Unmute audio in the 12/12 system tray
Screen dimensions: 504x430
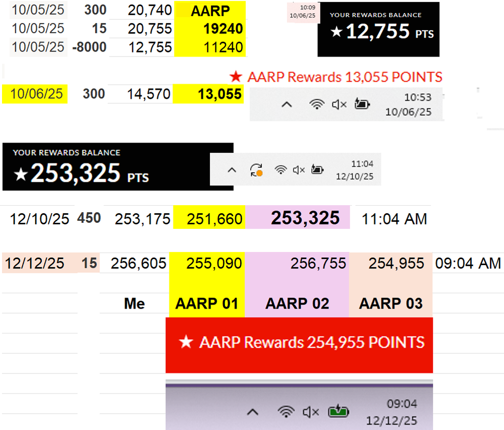click(310, 412)
